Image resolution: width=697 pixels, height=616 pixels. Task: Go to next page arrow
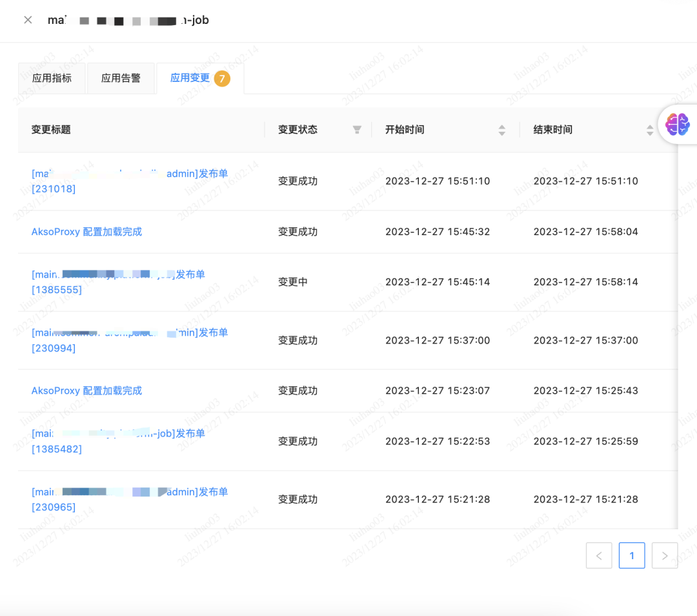coord(665,555)
